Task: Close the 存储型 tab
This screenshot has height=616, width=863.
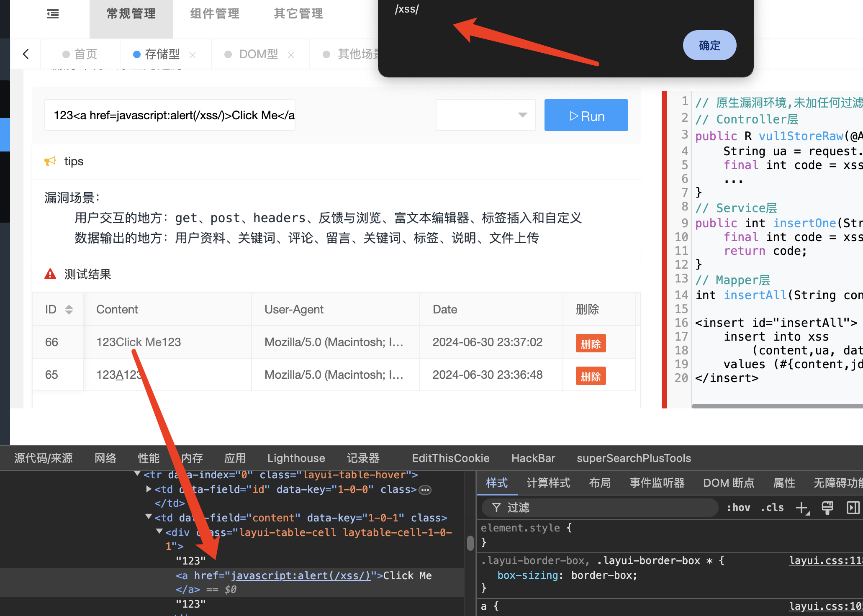Action: [x=193, y=55]
